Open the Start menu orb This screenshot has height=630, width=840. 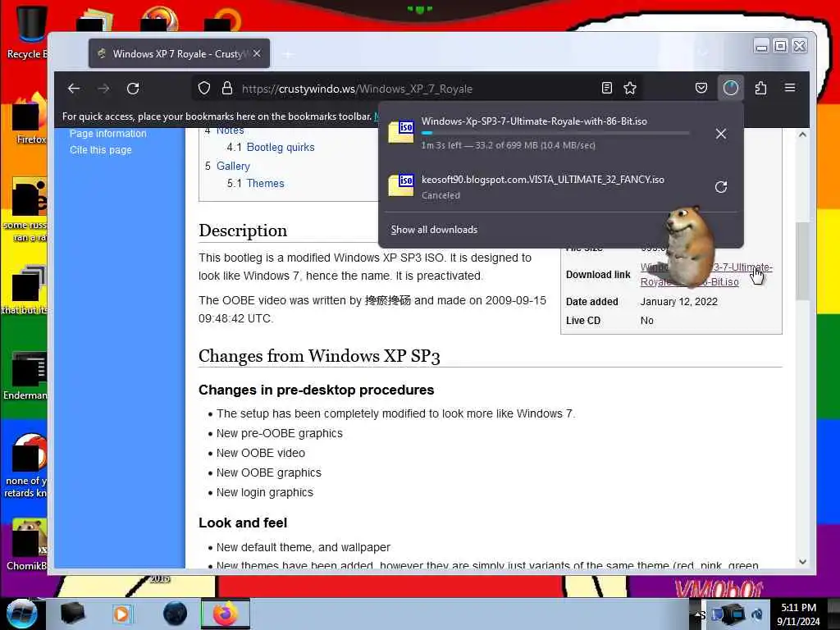(21, 614)
